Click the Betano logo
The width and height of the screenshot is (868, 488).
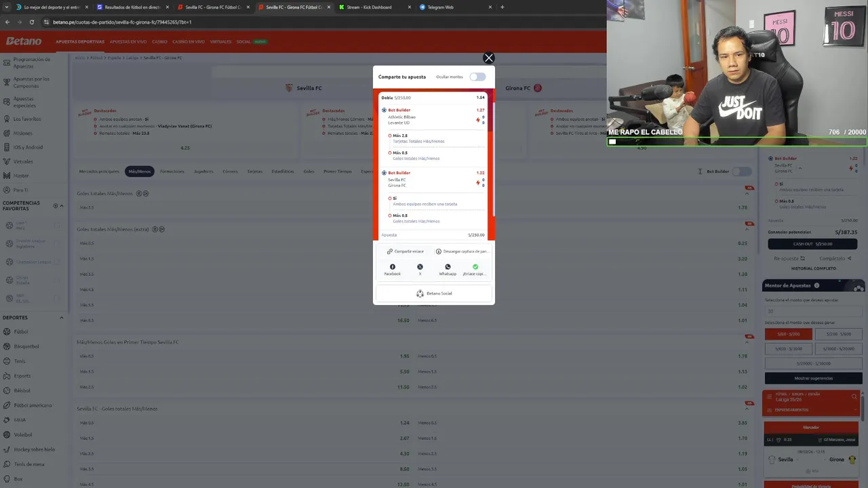click(24, 41)
